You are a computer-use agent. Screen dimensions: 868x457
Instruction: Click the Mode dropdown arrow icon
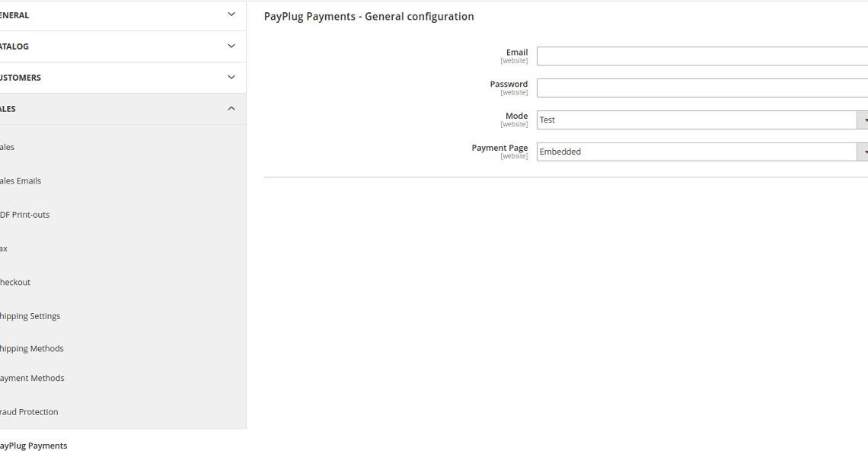pyautogui.click(x=864, y=120)
